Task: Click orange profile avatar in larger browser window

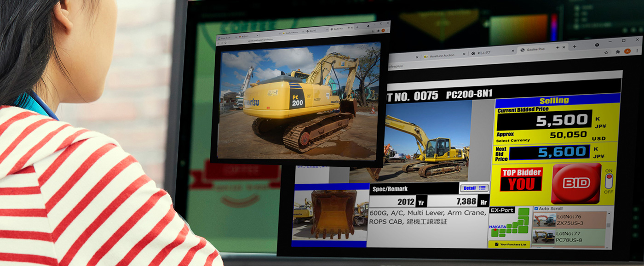Action: [627, 51]
